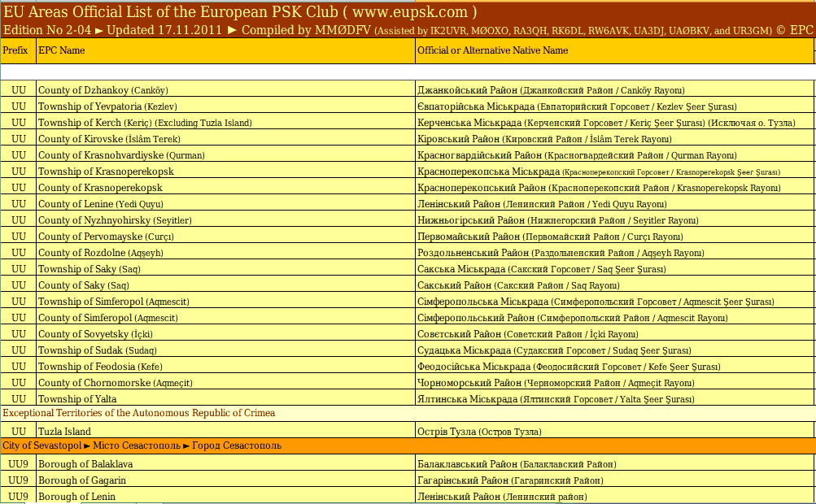Click the orange City of Sevastopol header
The image size is (816, 504).
click(x=142, y=445)
